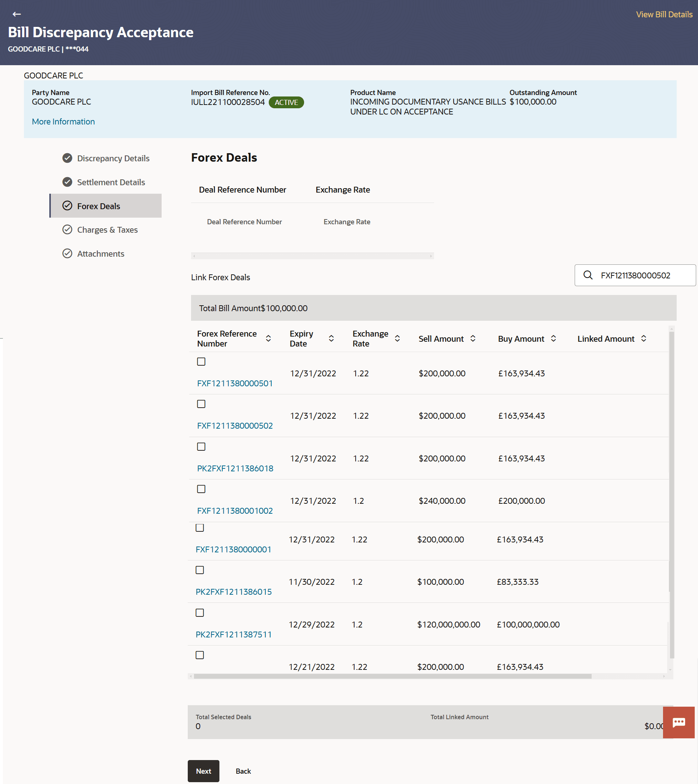
Task: Click the Total Selected Deals label
Action: (x=223, y=717)
